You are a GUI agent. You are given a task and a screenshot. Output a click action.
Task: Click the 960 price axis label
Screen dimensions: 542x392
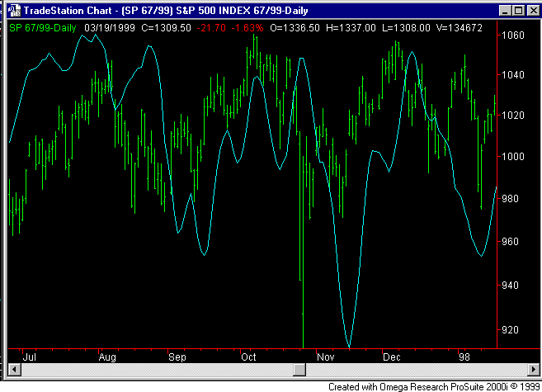510,241
